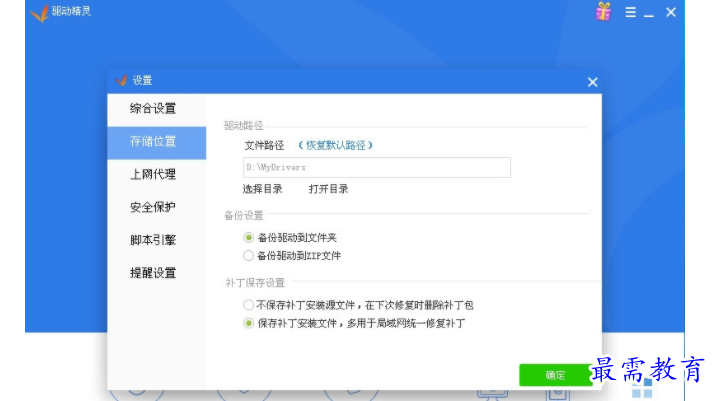Open the hamburger main menu
The image size is (713, 401).
[630, 12]
